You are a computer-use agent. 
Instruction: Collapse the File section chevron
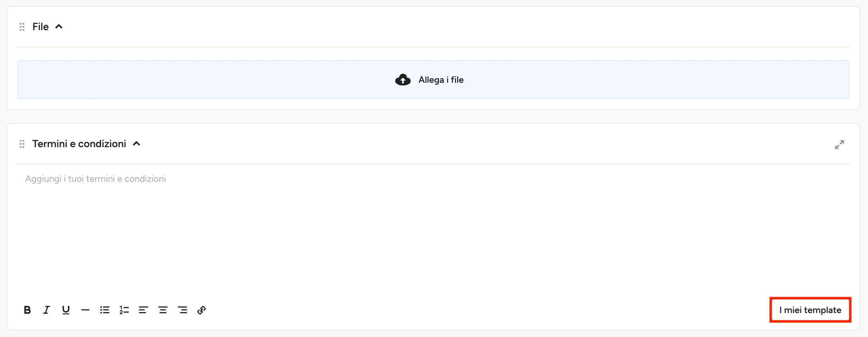click(x=59, y=26)
